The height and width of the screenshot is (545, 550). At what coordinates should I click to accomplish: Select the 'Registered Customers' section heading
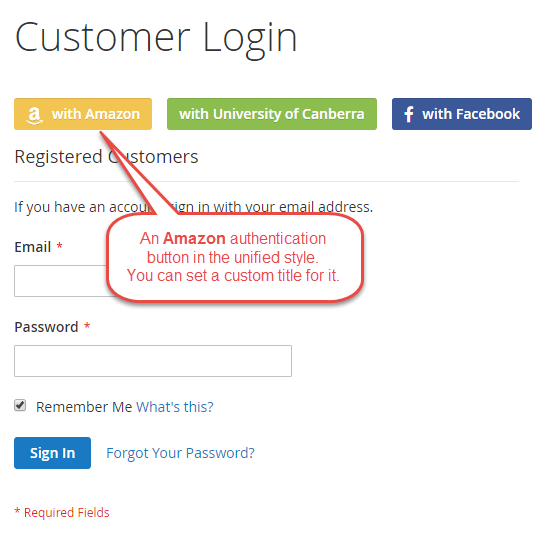[106, 157]
